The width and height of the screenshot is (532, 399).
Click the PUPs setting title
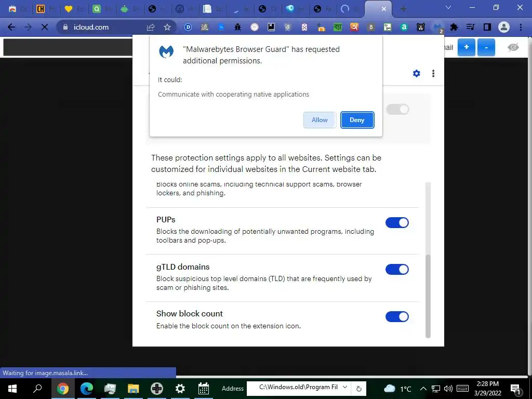[166, 220]
